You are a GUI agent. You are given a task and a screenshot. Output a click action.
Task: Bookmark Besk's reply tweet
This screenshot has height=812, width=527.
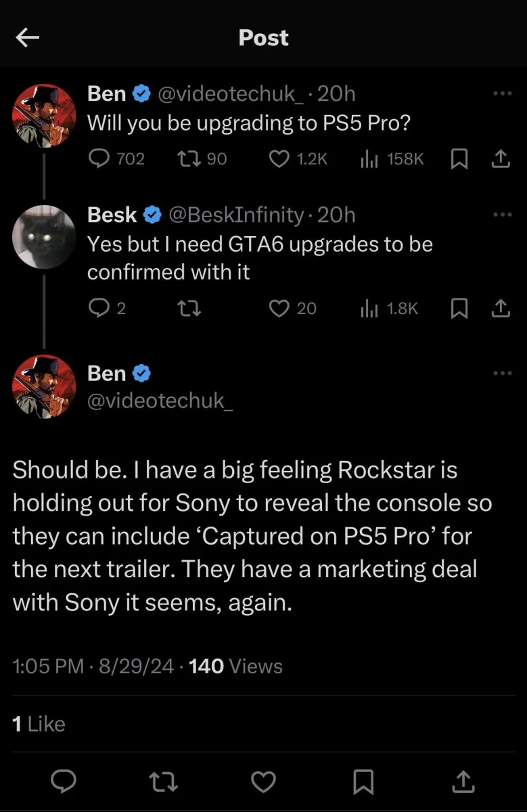coord(459,308)
